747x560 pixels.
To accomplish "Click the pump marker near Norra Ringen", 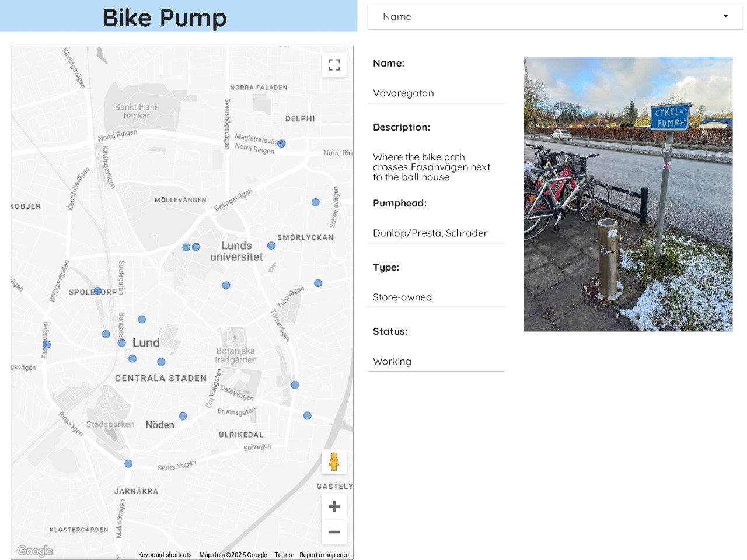I will click(x=281, y=143).
